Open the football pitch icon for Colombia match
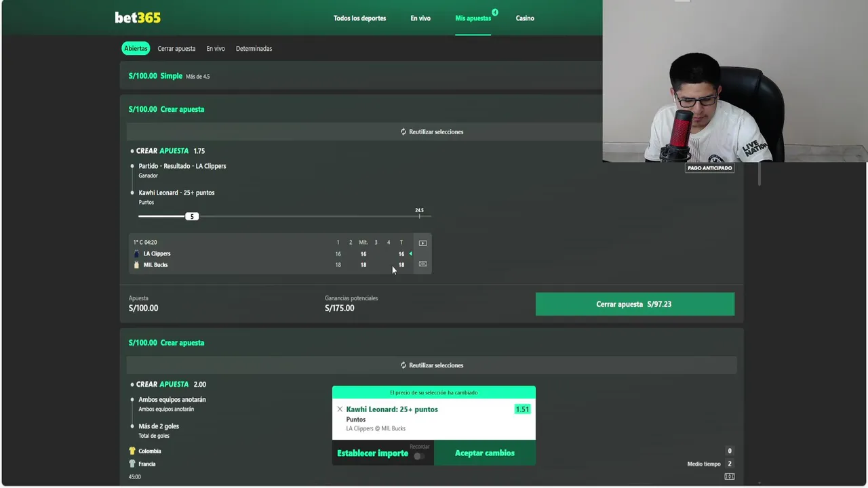The image size is (868, 488). (730, 476)
